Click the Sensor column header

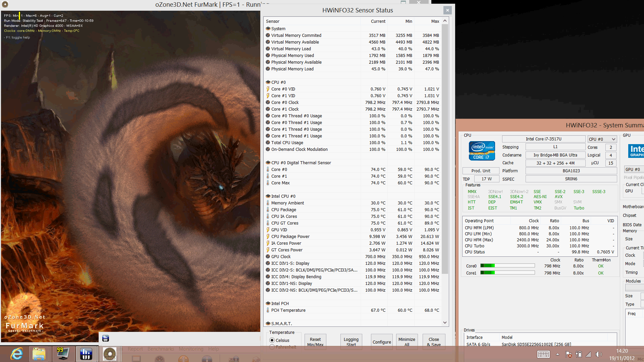(x=312, y=21)
